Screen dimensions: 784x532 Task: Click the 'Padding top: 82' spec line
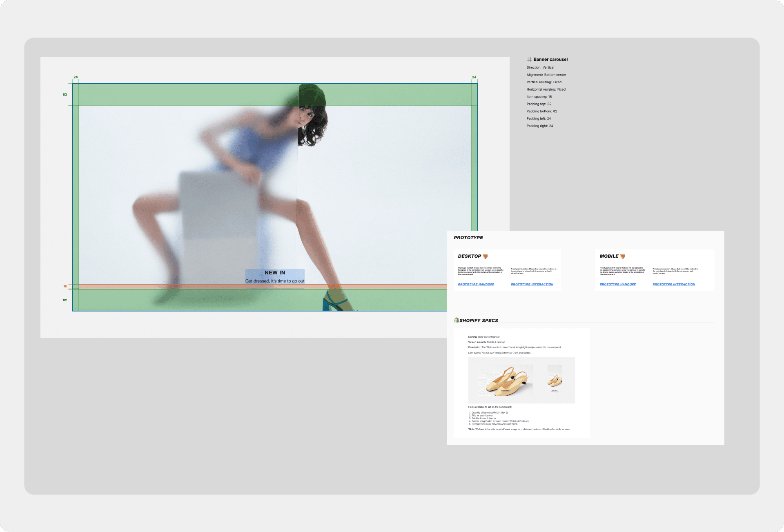coord(539,104)
